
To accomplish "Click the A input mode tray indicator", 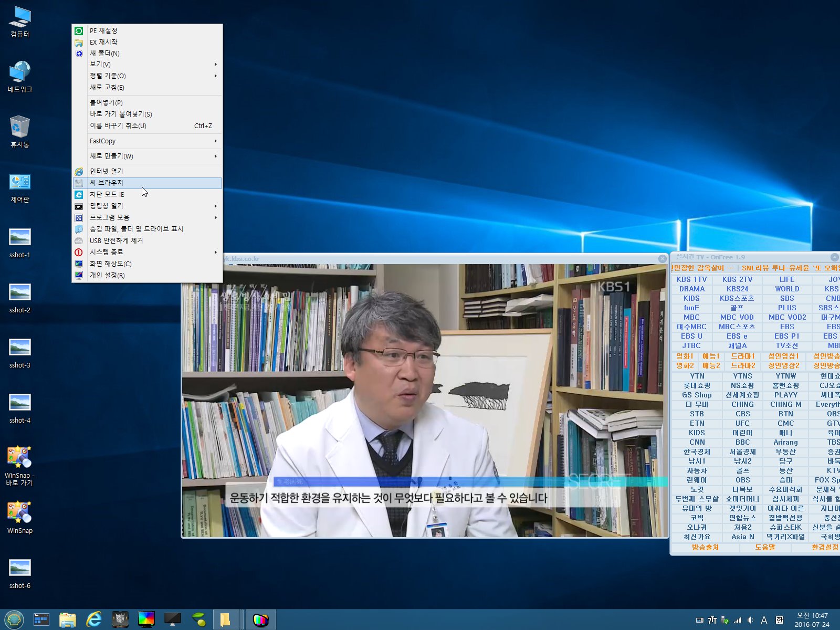I will coord(764,620).
